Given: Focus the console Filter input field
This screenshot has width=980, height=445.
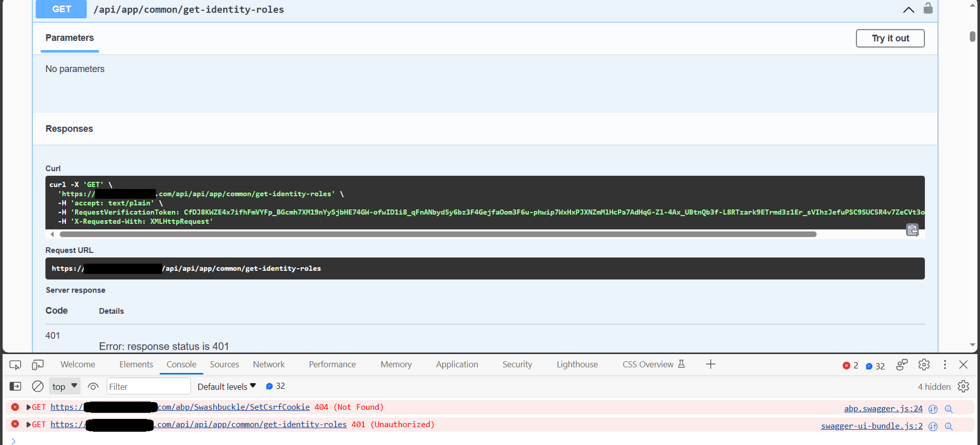Looking at the screenshot, I should point(148,387).
